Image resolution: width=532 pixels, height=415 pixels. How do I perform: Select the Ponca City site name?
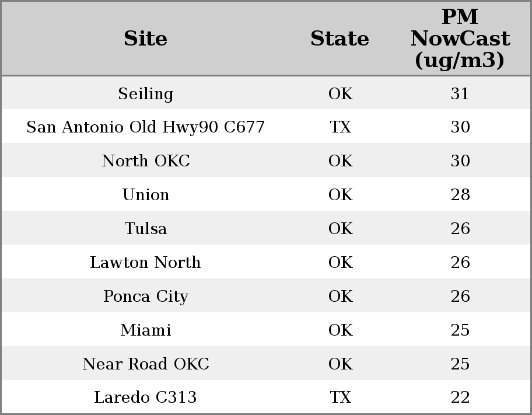point(145,297)
